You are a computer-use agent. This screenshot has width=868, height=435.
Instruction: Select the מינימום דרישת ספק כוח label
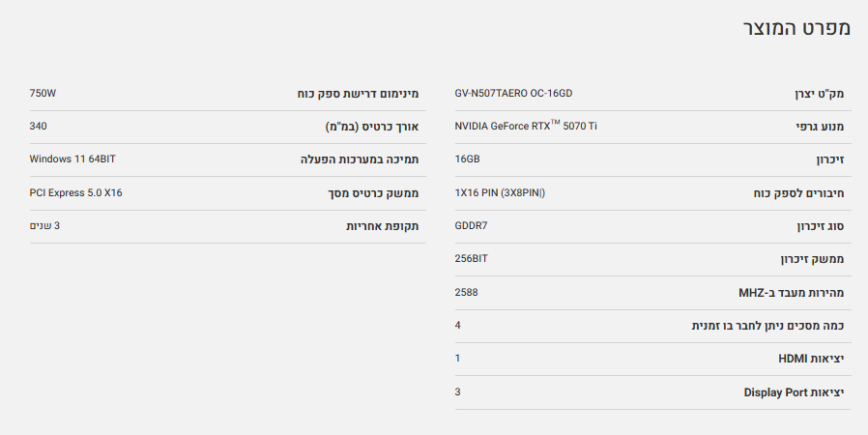(358, 95)
